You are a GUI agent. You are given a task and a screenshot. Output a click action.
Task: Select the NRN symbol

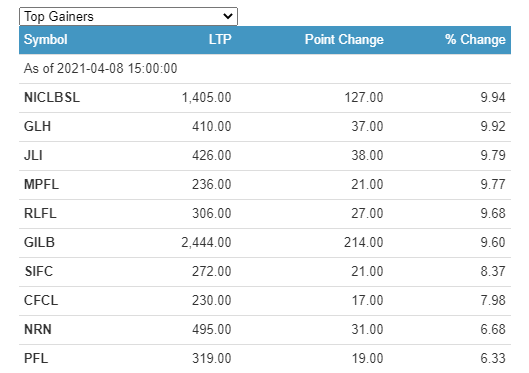(x=38, y=329)
